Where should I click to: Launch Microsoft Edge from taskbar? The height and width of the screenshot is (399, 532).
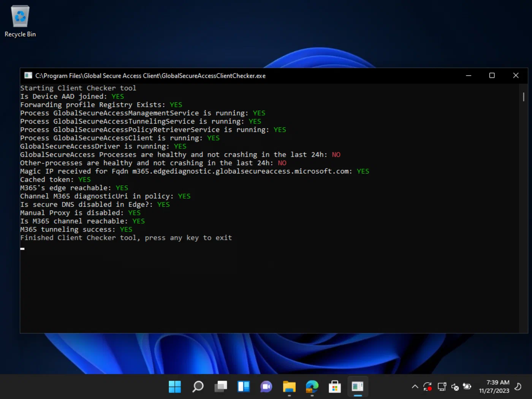[x=312, y=387]
